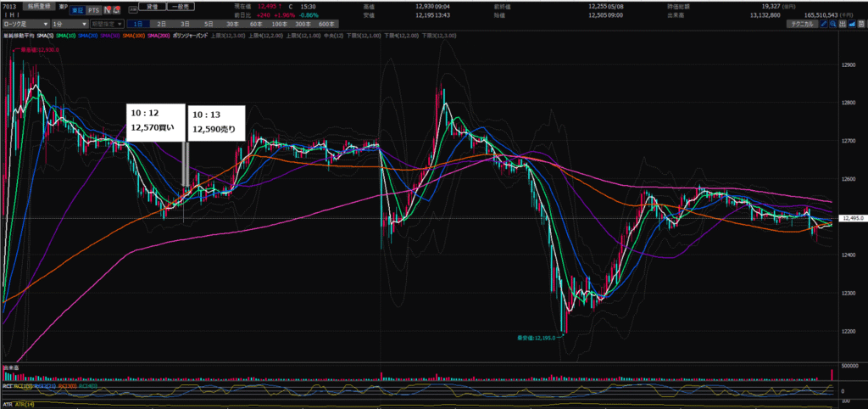
Task: Select the 60本 bar count tab
Action: tap(256, 25)
